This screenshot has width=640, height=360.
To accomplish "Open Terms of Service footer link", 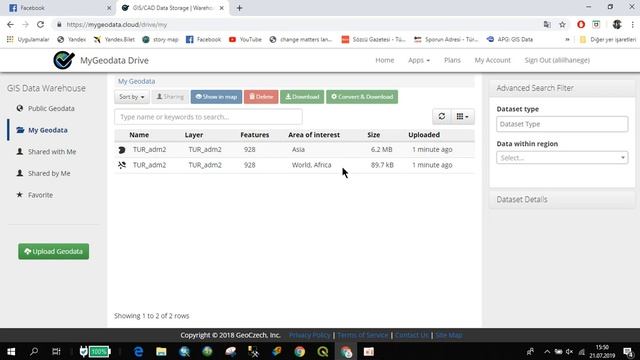I will [x=362, y=335].
